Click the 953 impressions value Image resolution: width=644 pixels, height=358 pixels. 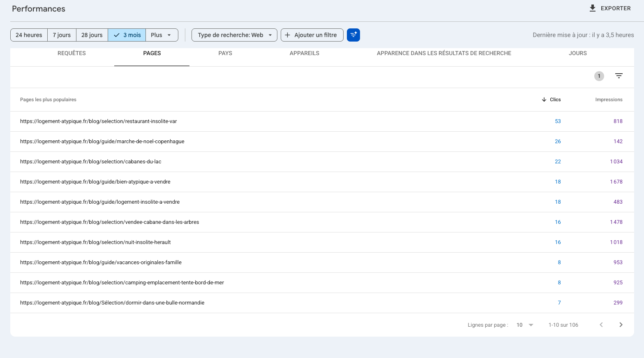click(x=618, y=263)
